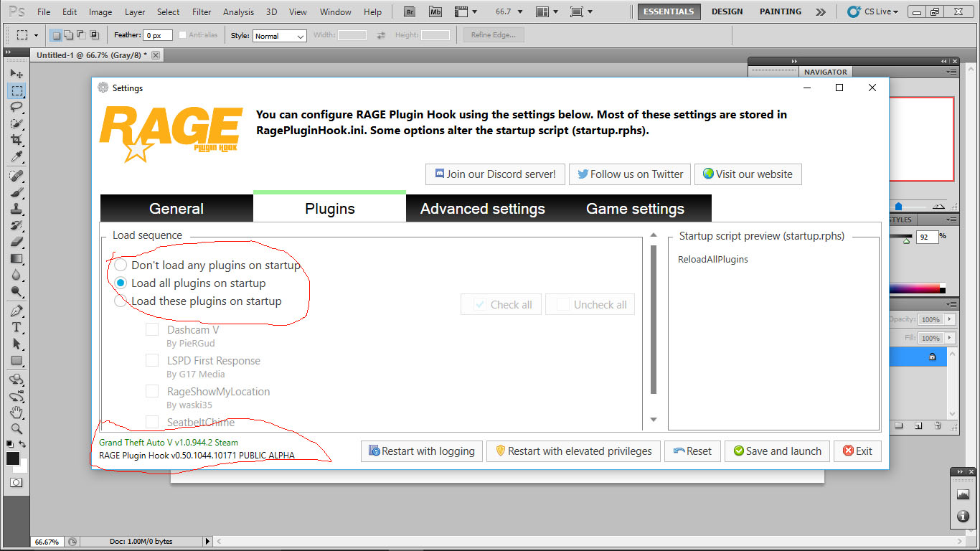Select the Pen tool
Image resolution: width=980 pixels, height=551 pixels.
[16, 311]
